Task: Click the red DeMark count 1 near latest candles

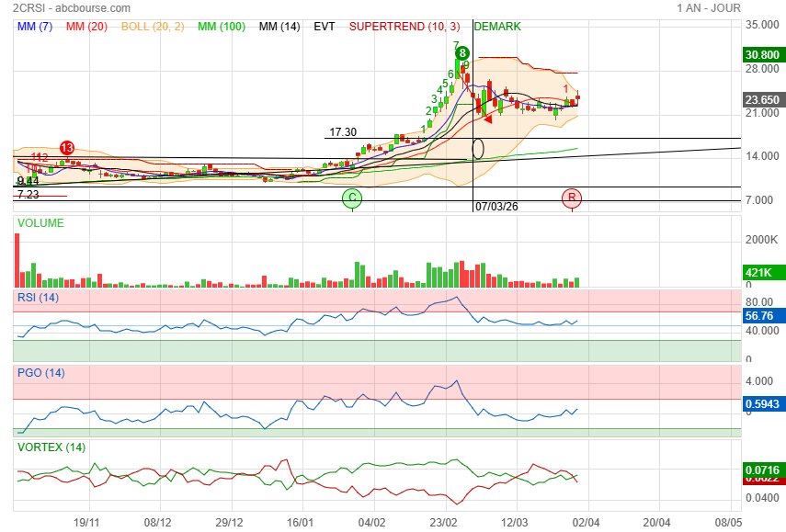Action: pyautogui.click(x=566, y=88)
